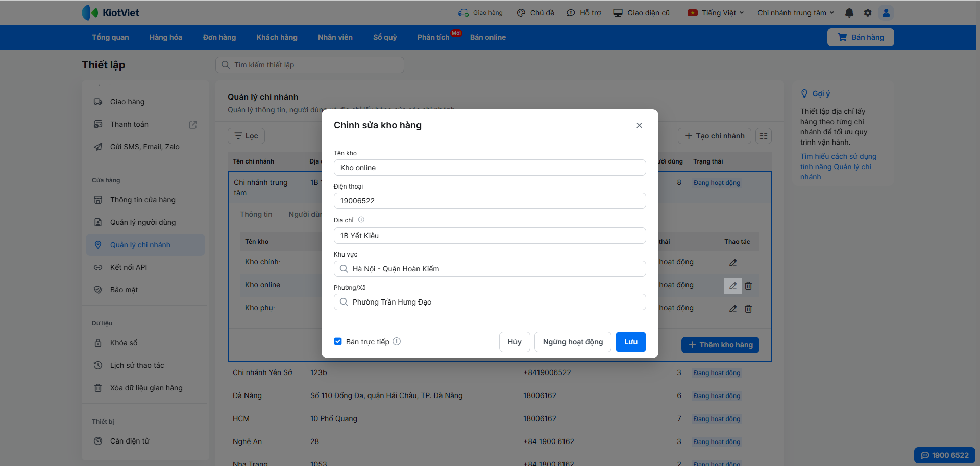The height and width of the screenshot is (466, 980).
Task: Switch to Thông tin tab
Action: tap(256, 214)
